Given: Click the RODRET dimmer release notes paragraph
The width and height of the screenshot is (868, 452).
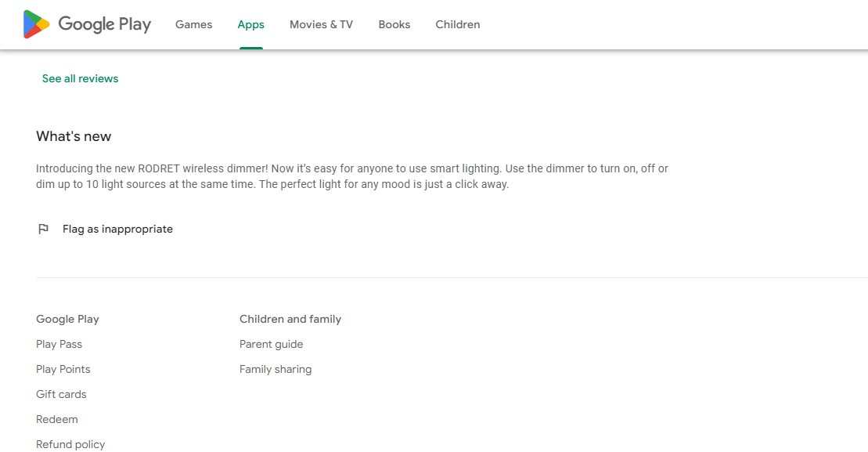Looking at the screenshot, I should 352,176.
